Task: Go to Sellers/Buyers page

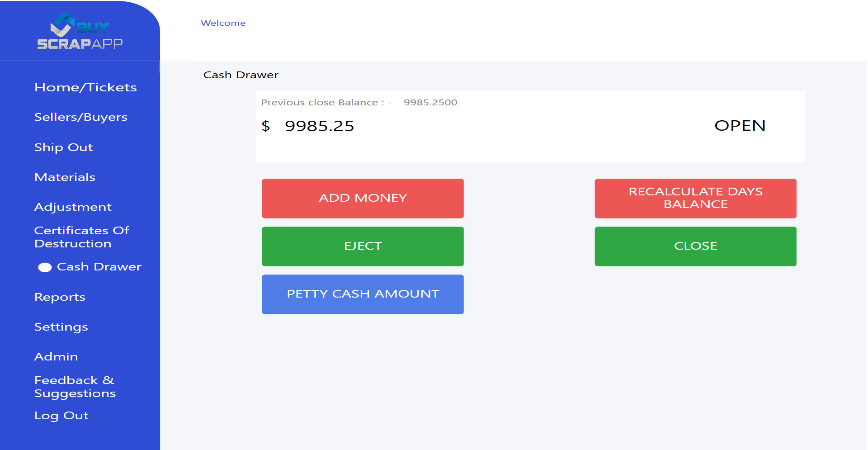Action: 81,117
